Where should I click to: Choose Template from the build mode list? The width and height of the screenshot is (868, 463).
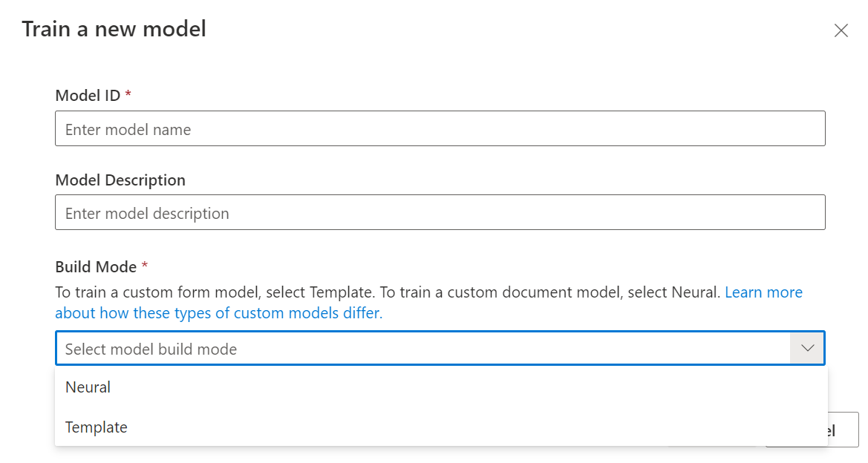click(97, 427)
